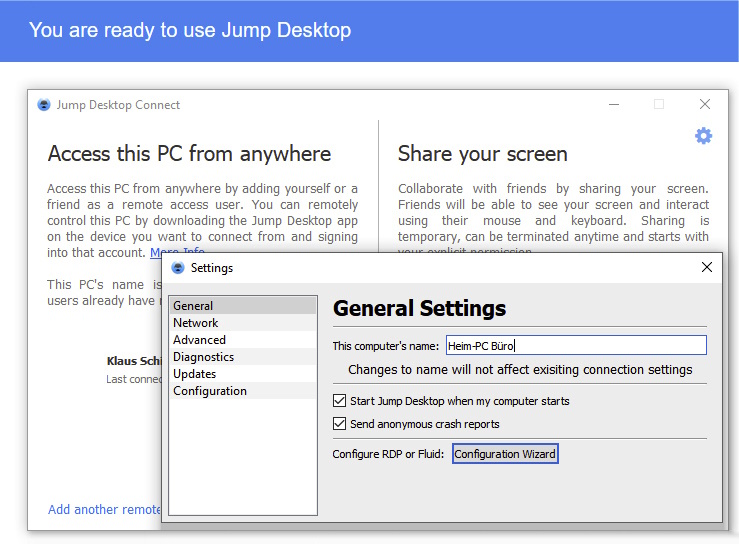Click the 'Access this PC from anywhere' heading
Screen dimensions: 739x544
189,154
